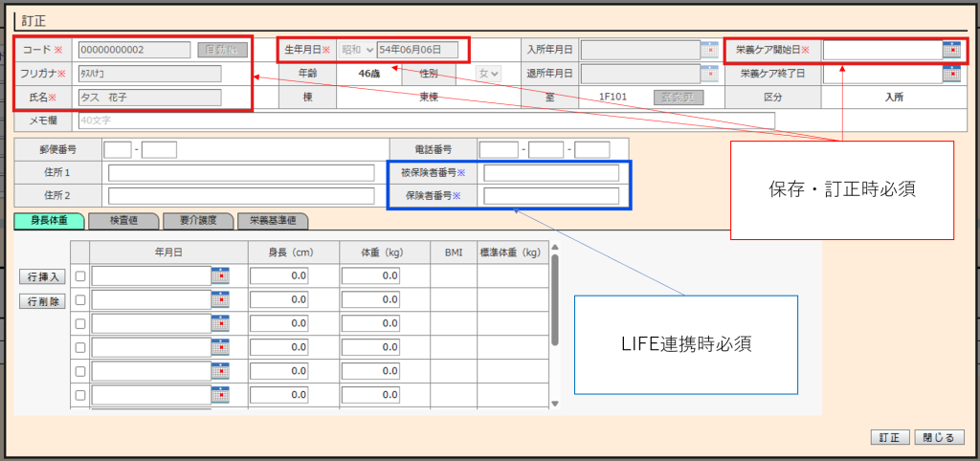This screenshot has height=461, width=980.
Task: Switch to the 検査値 tab
Action: [123, 221]
